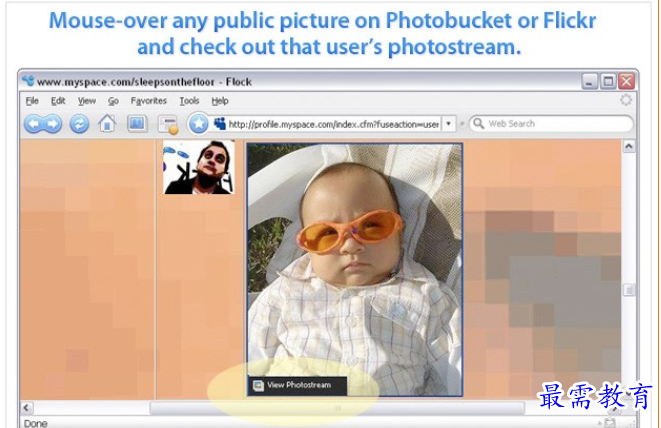
Task: Star this page with the favorites button
Action: pyautogui.click(x=198, y=124)
